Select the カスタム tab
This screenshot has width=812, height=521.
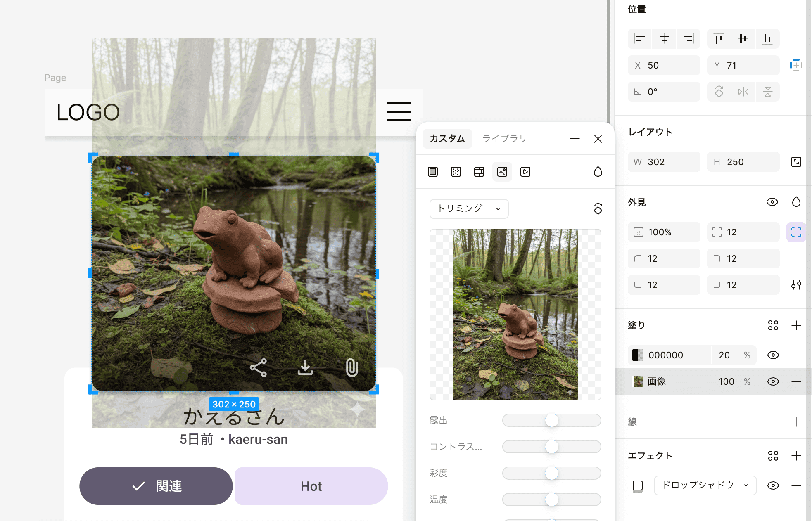[447, 139]
